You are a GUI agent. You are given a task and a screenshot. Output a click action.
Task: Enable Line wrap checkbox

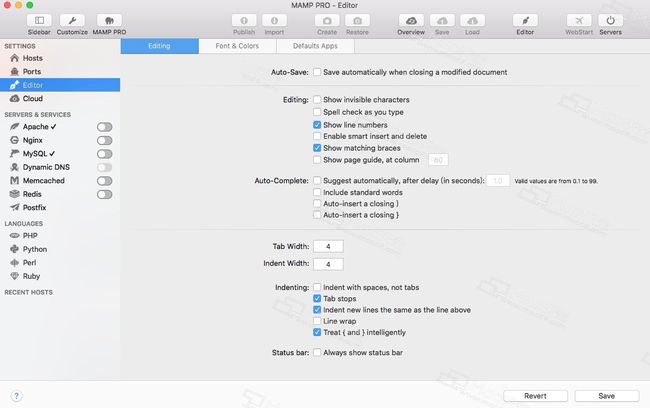[317, 321]
